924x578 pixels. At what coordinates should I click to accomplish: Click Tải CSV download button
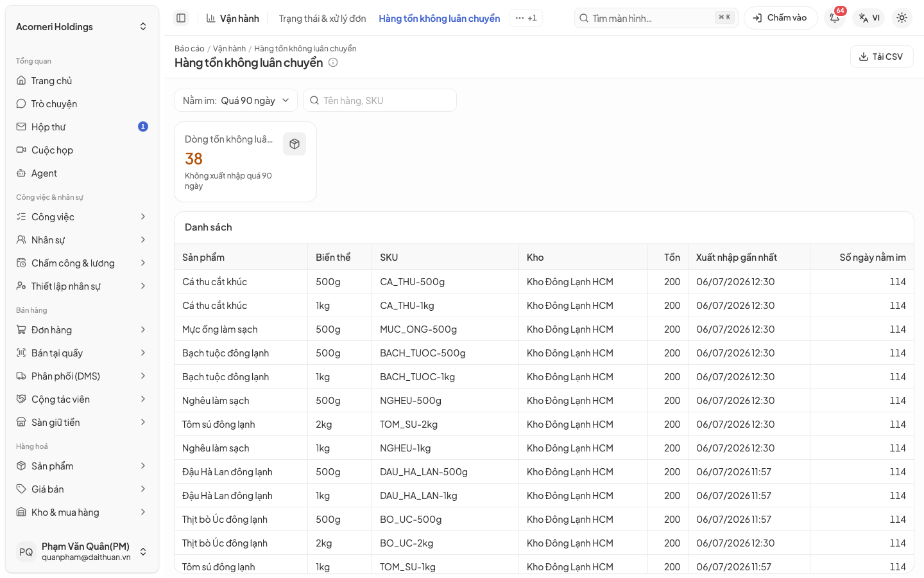tap(882, 57)
